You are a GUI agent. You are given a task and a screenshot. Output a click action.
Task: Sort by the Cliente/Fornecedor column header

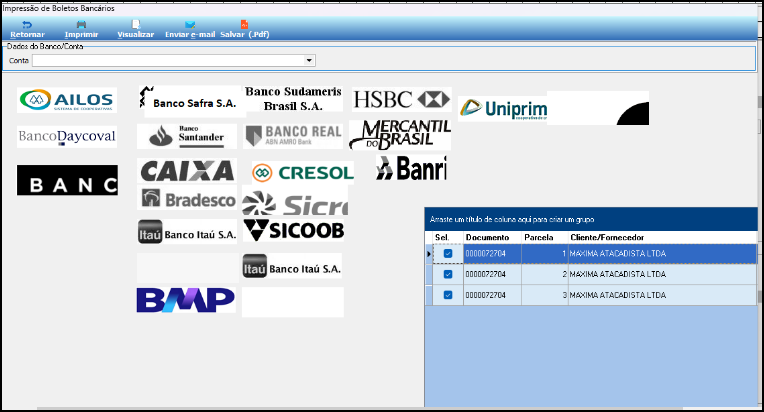tap(662, 238)
